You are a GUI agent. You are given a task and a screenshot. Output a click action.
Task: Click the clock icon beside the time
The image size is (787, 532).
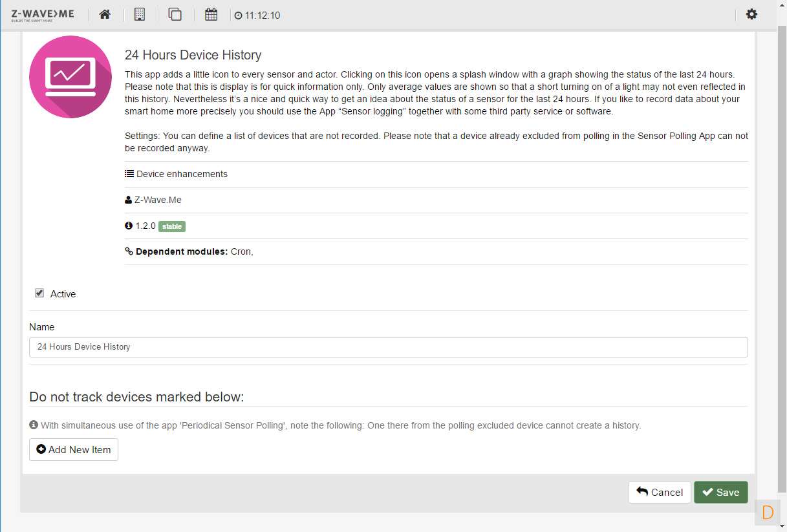coord(238,16)
